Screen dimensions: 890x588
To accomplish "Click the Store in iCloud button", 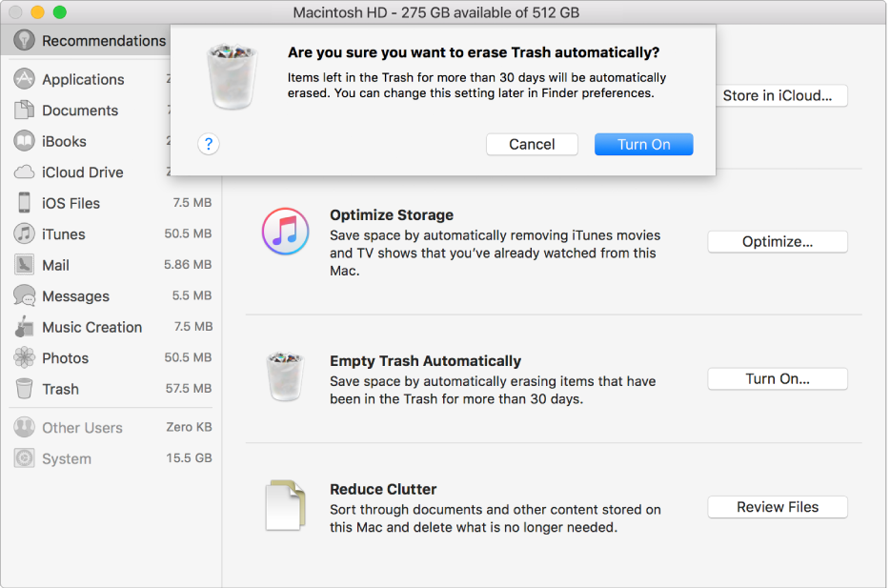I will (777, 95).
